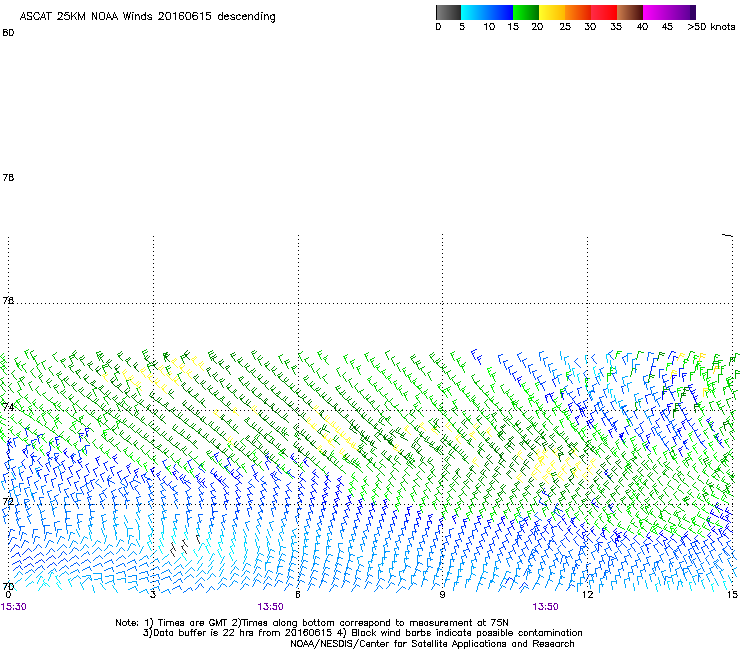
Task: Click the 13:50 time label between longitudes 9 and 12
Action: [546, 607]
